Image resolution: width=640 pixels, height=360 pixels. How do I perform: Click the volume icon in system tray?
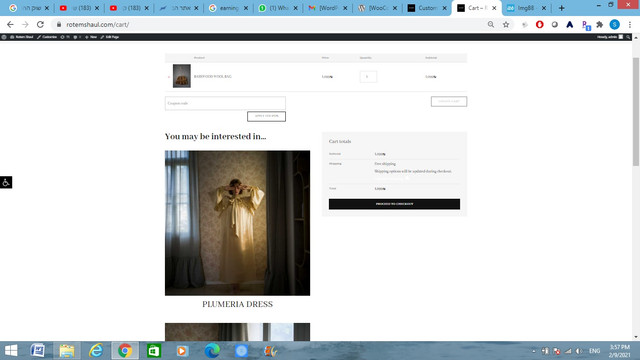pos(579,351)
